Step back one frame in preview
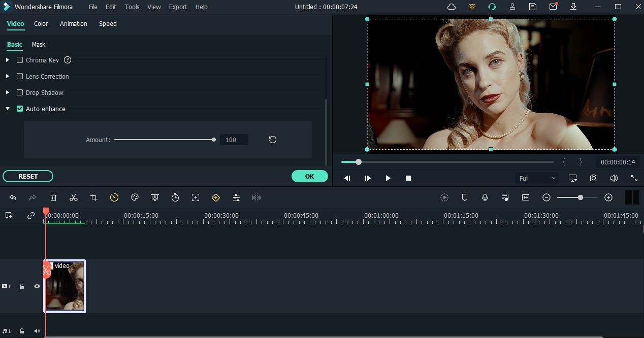The image size is (644, 338). coord(347,178)
